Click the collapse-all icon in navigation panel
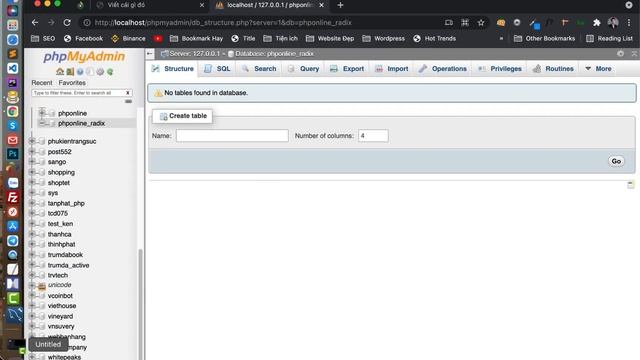This screenshot has width=640, height=360. tap(128, 101)
